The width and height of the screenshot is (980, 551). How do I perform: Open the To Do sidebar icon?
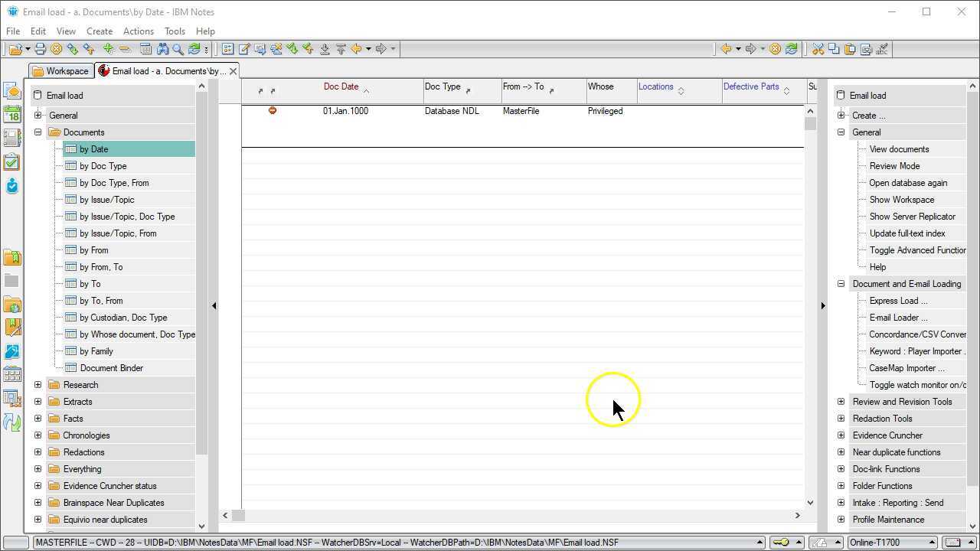(11, 162)
